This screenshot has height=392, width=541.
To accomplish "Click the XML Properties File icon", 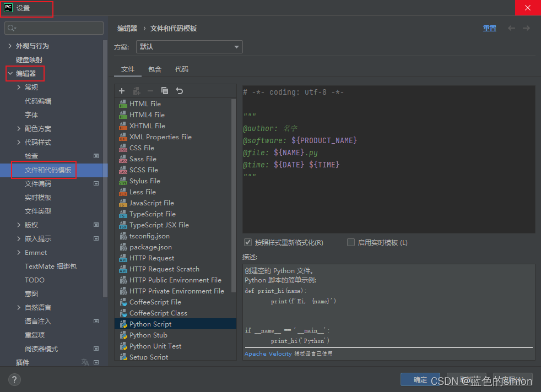I will tap(123, 137).
